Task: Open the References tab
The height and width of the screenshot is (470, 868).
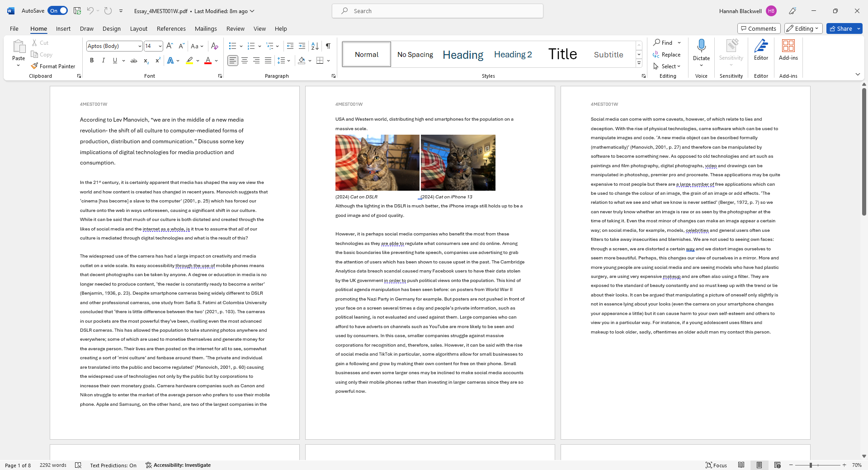Action: tap(171, 28)
